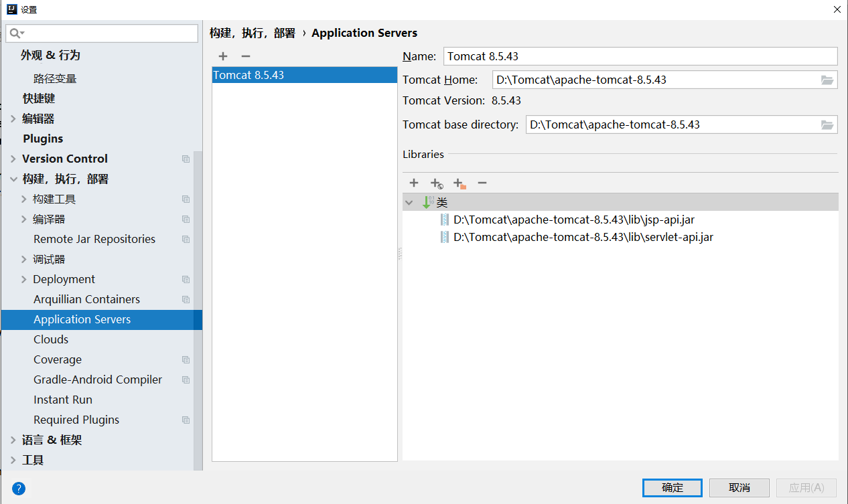Select Application Servers in tree
The width and height of the screenshot is (848, 504).
click(101, 319)
